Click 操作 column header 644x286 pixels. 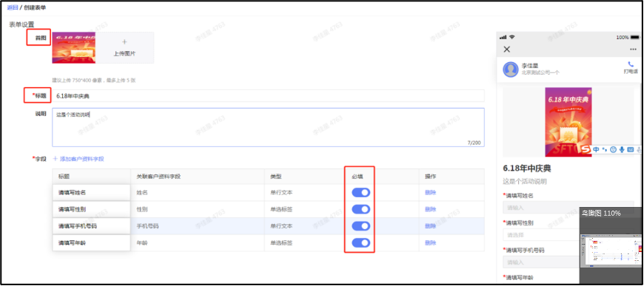click(x=430, y=177)
